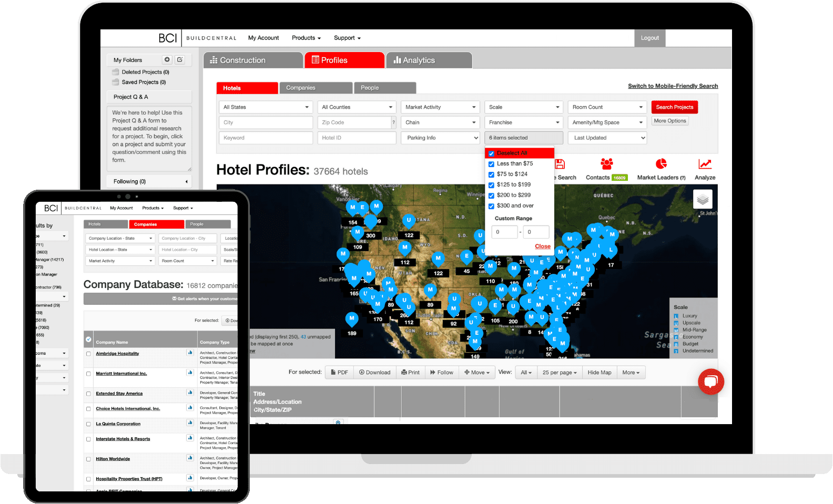Switch to the Analytics tab
This screenshot has width=833, height=504.
pyautogui.click(x=429, y=60)
